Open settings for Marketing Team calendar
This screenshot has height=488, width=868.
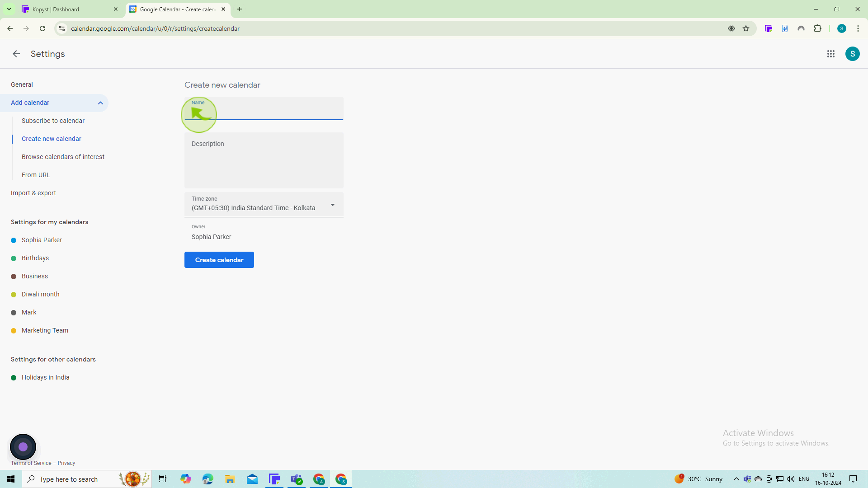pos(45,330)
